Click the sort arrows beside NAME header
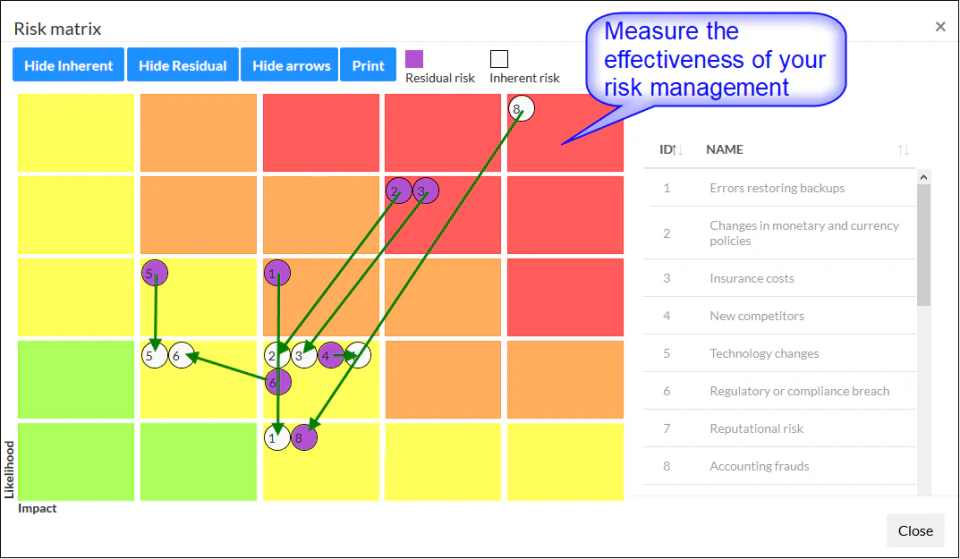Image resolution: width=960 pixels, height=559 pixels. [x=903, y=150]
